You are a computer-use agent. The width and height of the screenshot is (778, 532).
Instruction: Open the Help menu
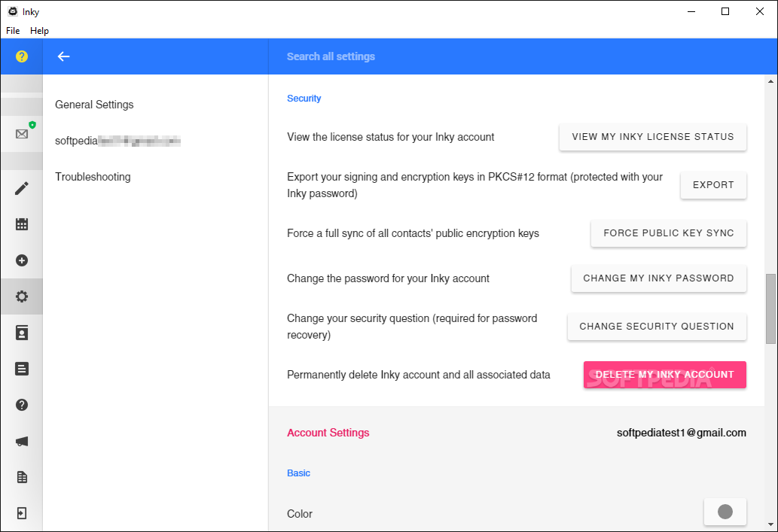pyautogui.click(x=40, y=31)
